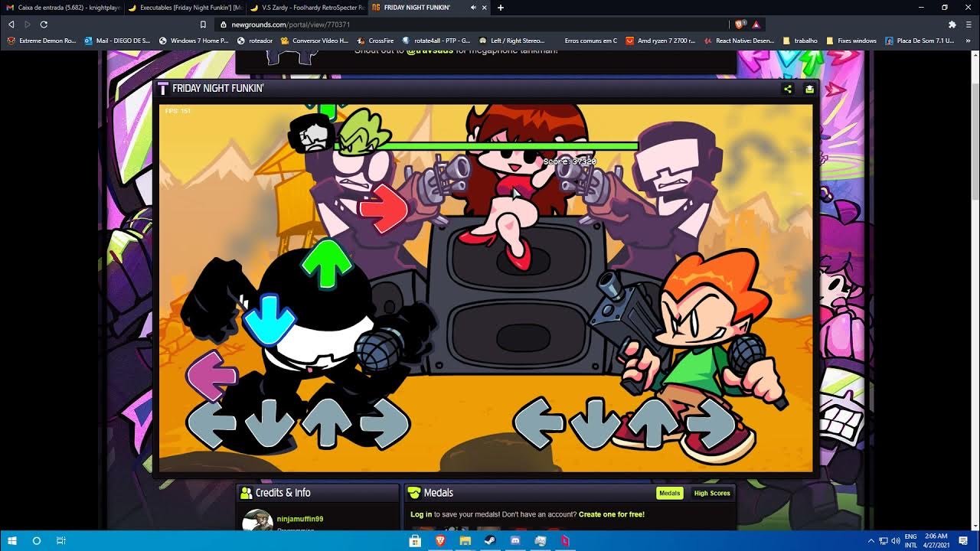This screenshot has height=551, width=980.
Task: Switch to the V.S Zardy Foolhardy tab
Action: [x=306, y=8]
